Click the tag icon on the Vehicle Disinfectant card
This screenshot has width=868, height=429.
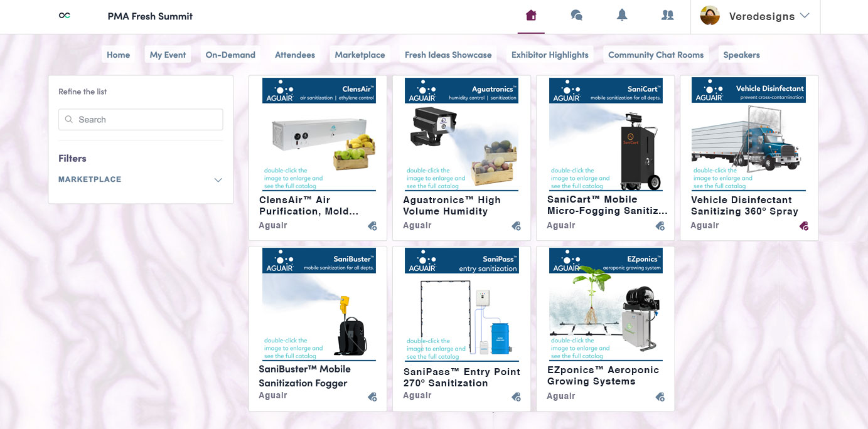[803, 226]
